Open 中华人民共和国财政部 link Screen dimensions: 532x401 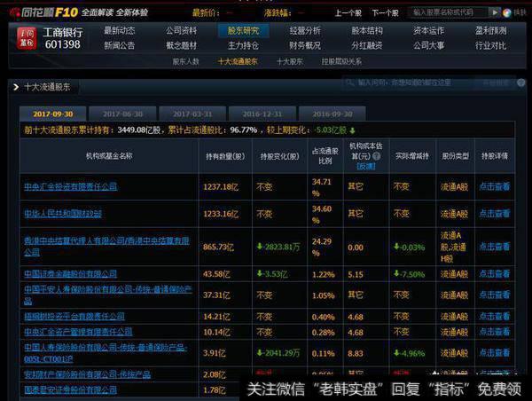coord(63,214)
